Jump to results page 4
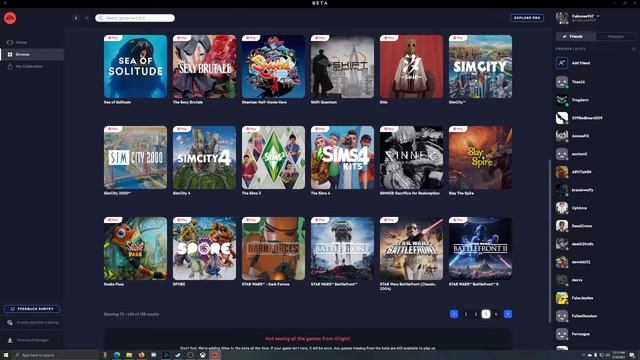Image resolution: width=640 pixels, height=360 pixels. point(496,314)
